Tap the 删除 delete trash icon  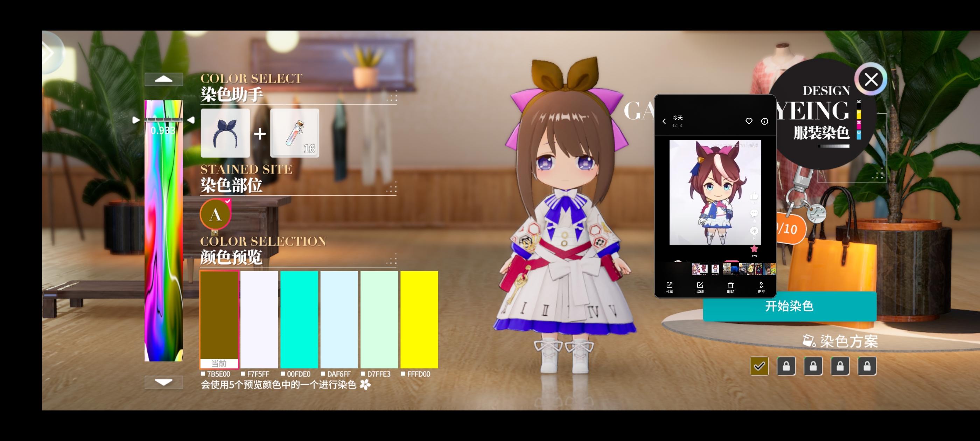pyautogui.click(x=730, y=287)
